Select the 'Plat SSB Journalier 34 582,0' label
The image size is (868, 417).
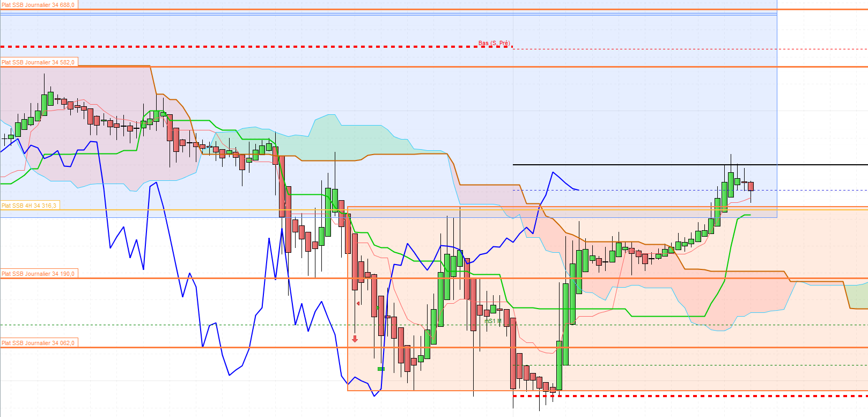pos(39,62)
